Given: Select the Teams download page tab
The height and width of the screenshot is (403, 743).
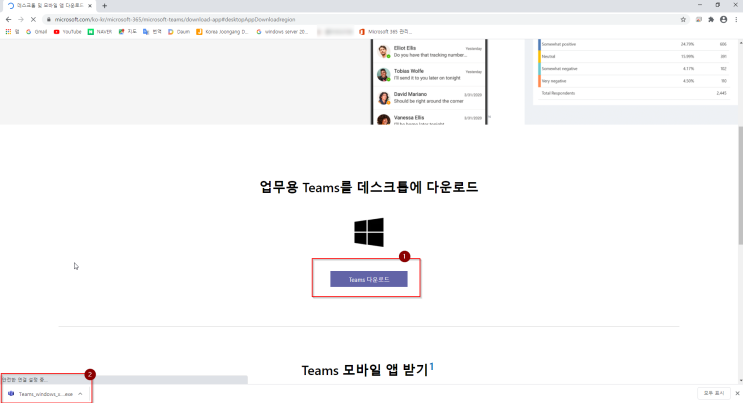Looking at the screenshot, I should tap(47, 6).
